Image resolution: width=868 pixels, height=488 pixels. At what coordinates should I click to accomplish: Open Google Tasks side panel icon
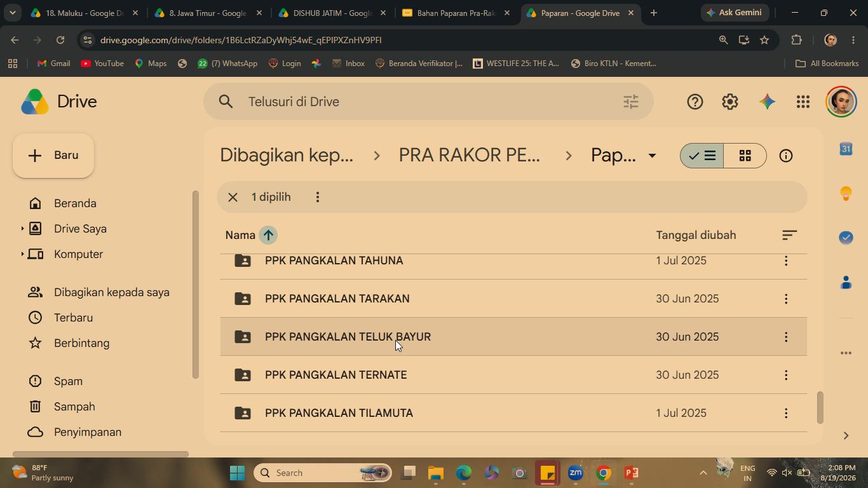click(846, 237)
